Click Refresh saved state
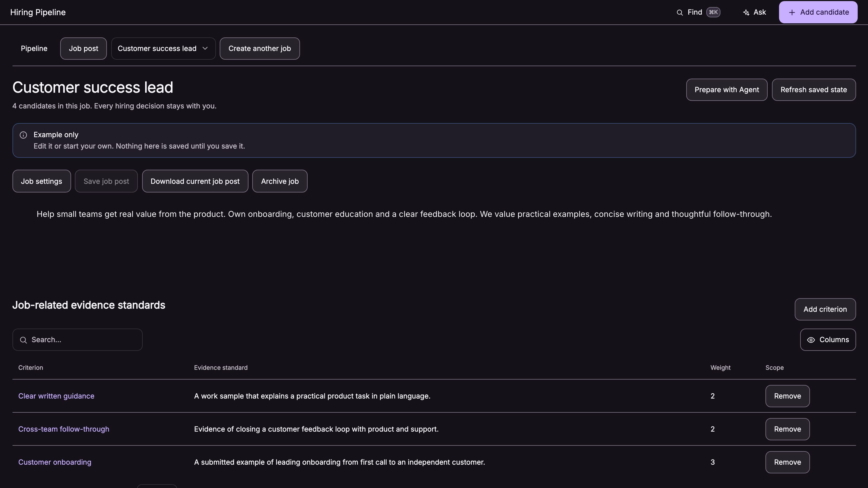The height and width of the screenshot is (488, 868). tap(813, 89)
